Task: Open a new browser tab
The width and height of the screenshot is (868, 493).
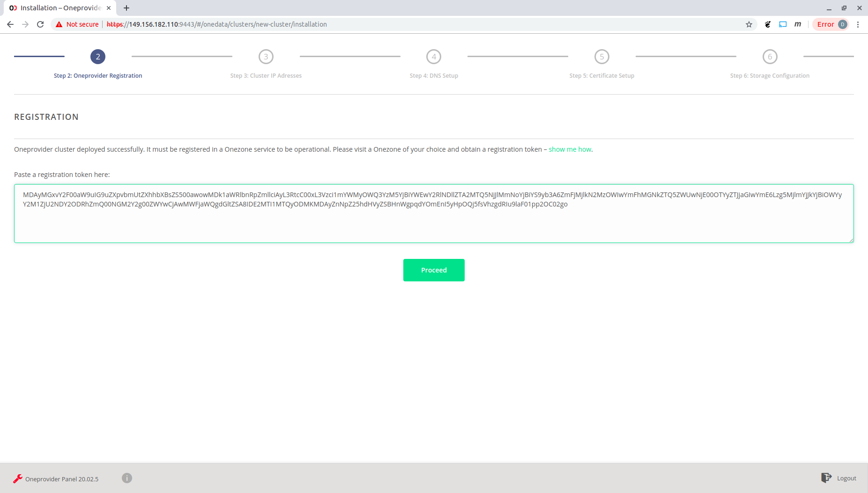Action: point(126,8)
